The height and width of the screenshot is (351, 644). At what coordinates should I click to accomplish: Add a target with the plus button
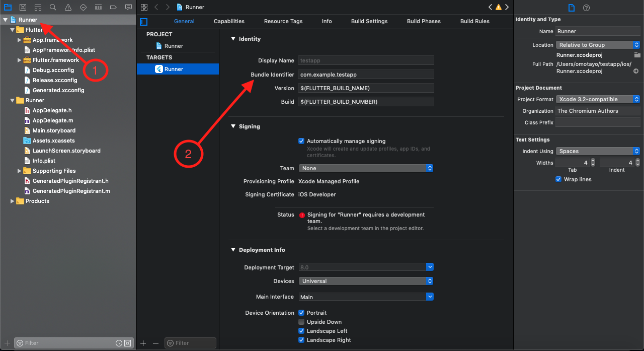143,343
